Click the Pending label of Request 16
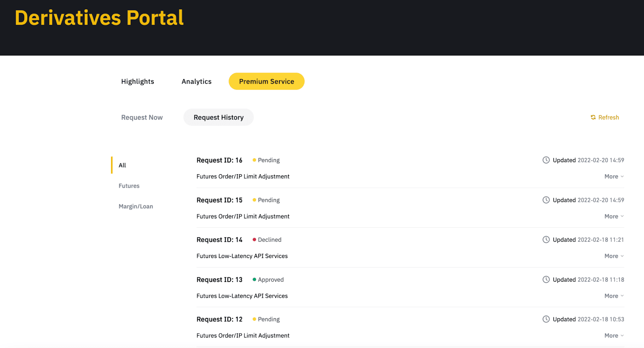This screenshot has width=644, height=348. pyautogui.click(x=269, y=160)
